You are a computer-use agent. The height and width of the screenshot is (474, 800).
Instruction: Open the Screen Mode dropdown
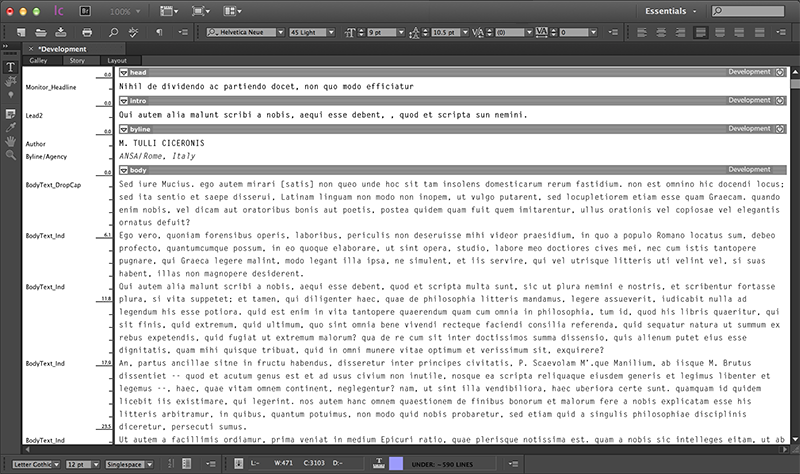coord(201,11)
